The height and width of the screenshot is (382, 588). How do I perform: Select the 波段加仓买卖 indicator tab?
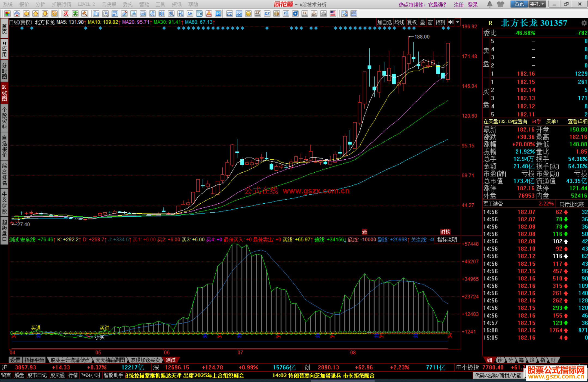click(145, 360)
